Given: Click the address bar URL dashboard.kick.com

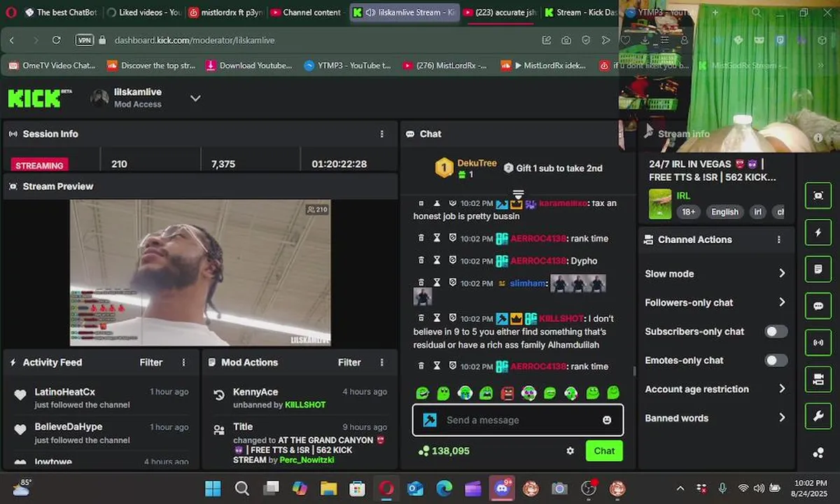Looking at the screenshot, I should pyautogui.click(x=195, y=41).
